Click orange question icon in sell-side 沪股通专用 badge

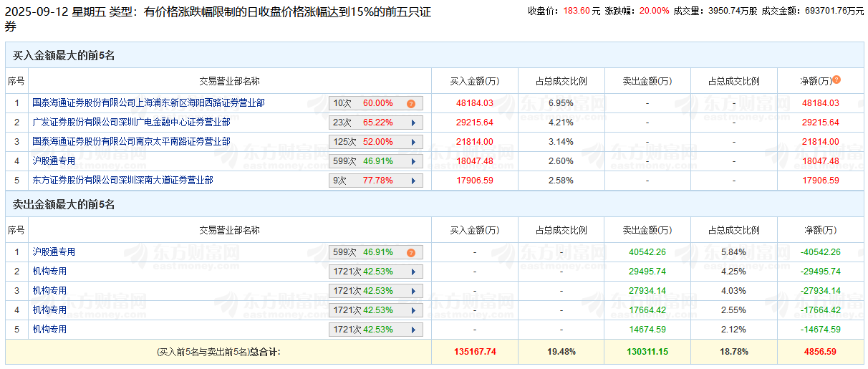tap(411, 252)
